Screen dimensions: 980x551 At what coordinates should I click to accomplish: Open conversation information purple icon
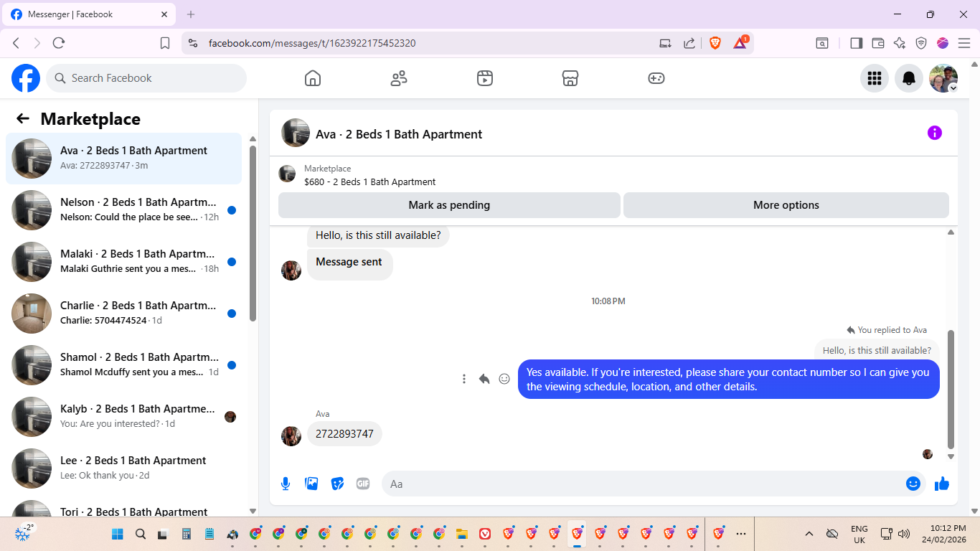click(x=934, y=133)
